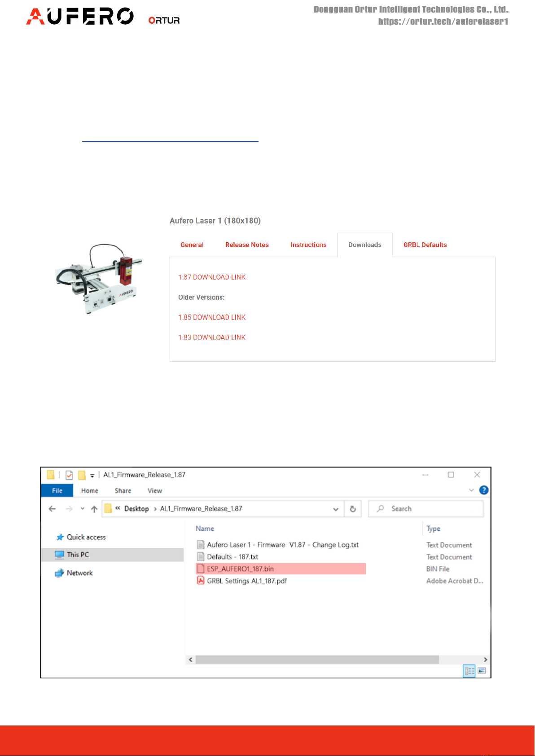
Task: Sort files by the Name column
Action: tap(205, 529)
